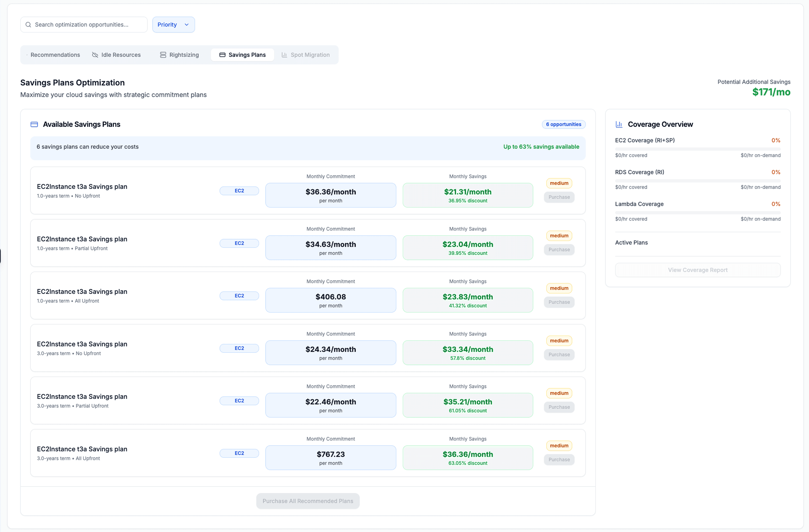This screenshot has height=532, width=809.
Task: Switch to the Recommendations tab
Action: (55, 55)
